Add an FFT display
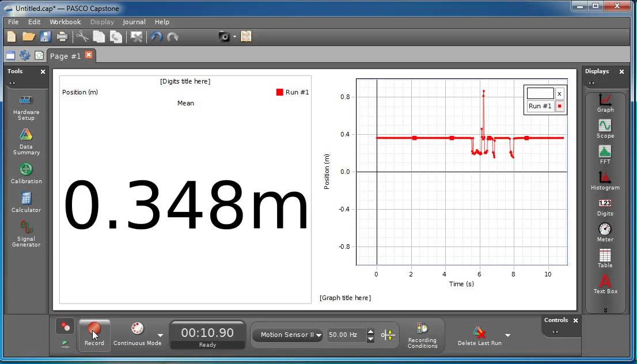Screen dimensions: 637x364 pyautogui.click(x=605, y=155)
